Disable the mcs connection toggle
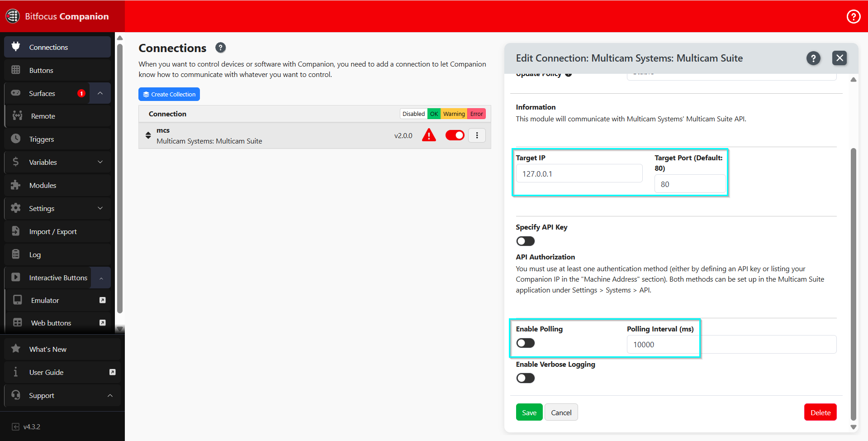 point(455,135)
